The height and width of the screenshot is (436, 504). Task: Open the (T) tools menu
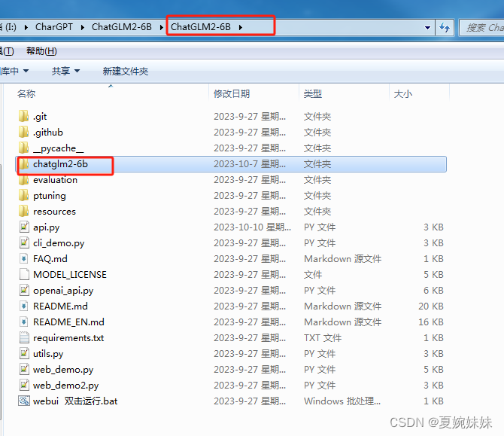(x=7, y=51)
